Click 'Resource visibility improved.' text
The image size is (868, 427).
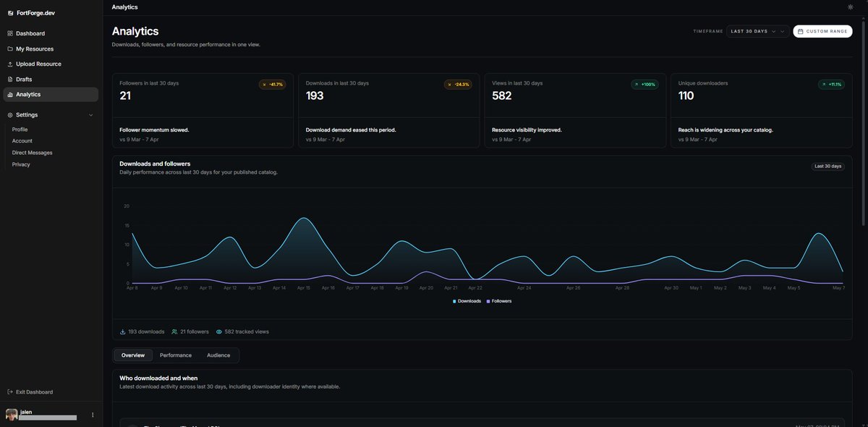tap(527, 130)
